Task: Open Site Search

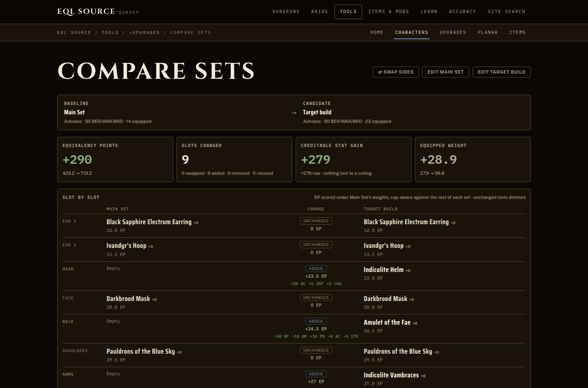Action: [x=507, y=12]
